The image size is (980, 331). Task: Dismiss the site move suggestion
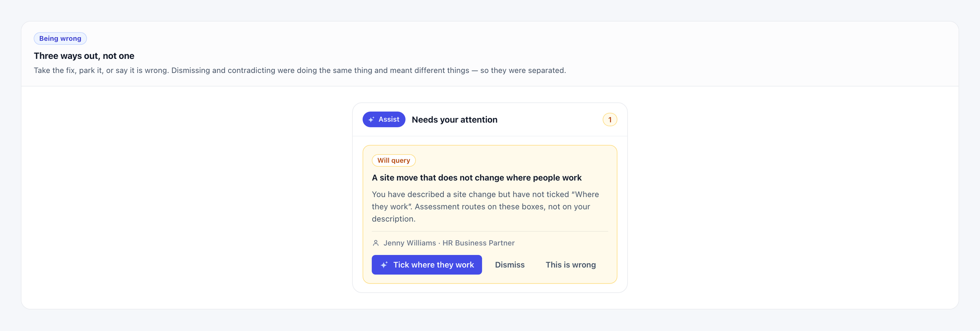(x=510, y=265)
